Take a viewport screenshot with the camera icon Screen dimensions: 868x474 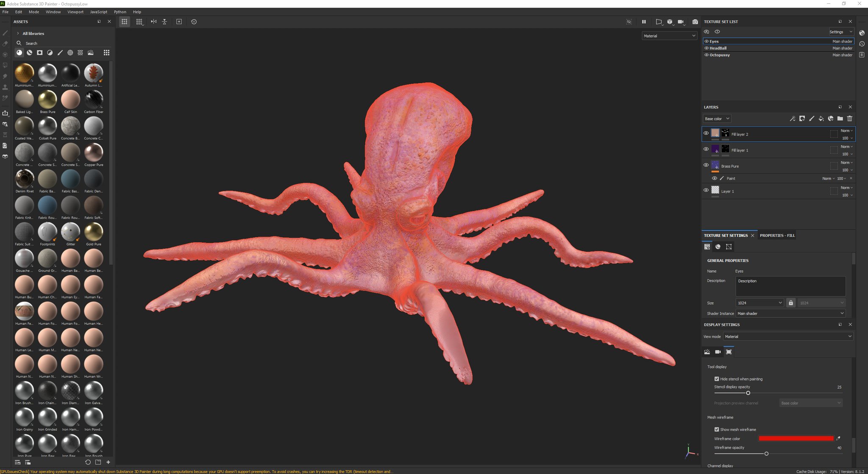[695, 22]
